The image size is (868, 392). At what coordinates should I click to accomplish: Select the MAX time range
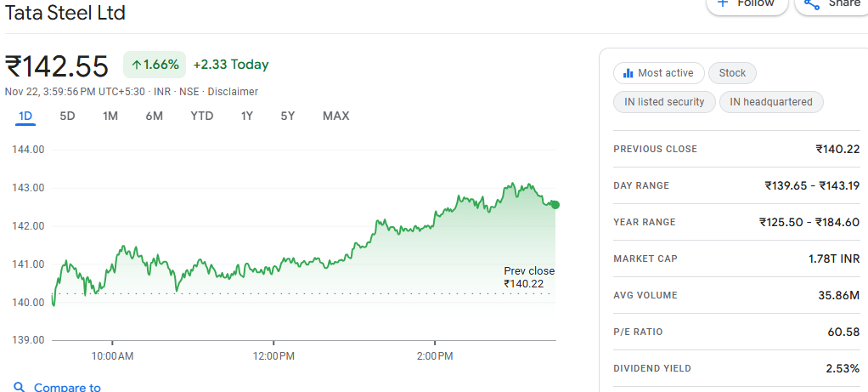335,116
